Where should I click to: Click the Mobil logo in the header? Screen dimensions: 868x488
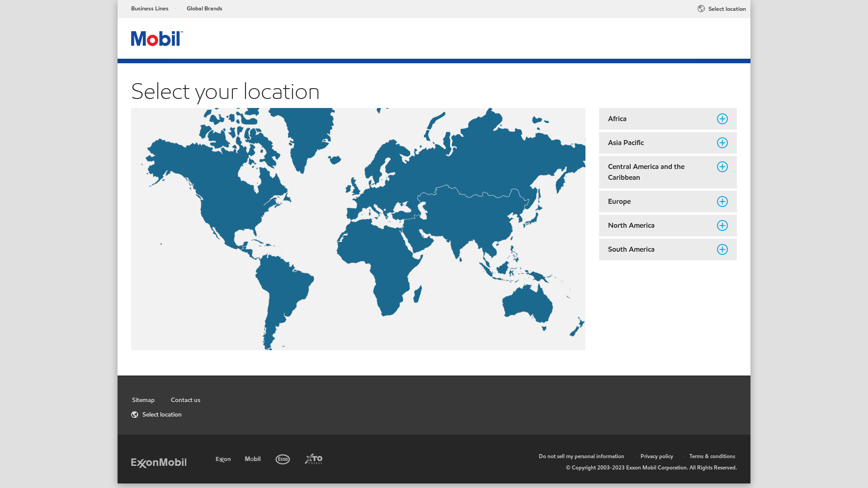pos(157,38)
